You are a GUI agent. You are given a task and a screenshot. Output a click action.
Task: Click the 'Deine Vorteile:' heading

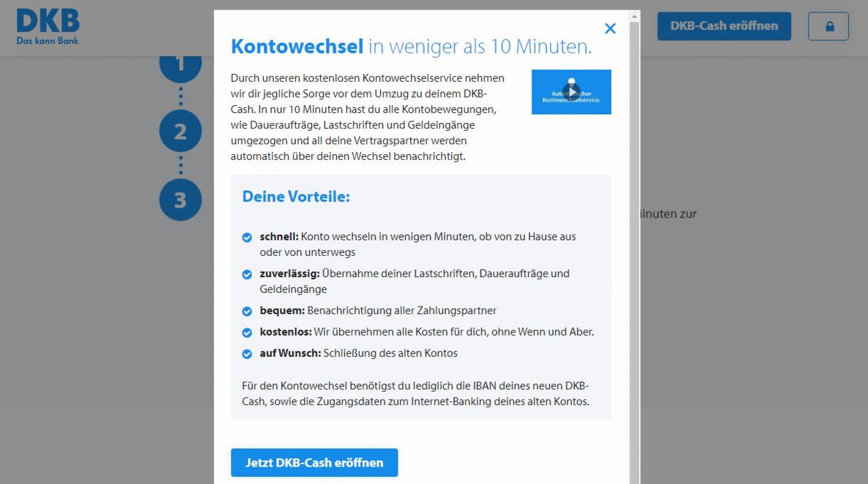[x=296, y=197]
